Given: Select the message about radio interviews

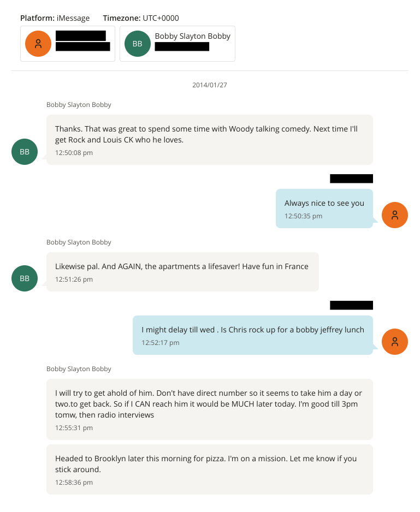Looking at the screenshot, I should click(x=209, y=404).
